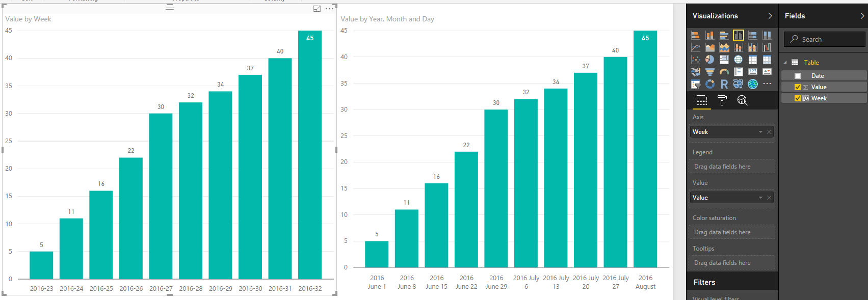Select the 2016-32 bar in Value by Week

[x=310, y=155]
